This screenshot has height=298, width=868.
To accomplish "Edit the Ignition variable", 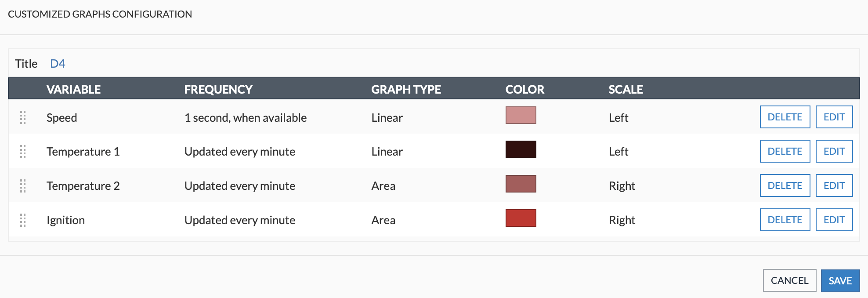I will tap(834, 220).
